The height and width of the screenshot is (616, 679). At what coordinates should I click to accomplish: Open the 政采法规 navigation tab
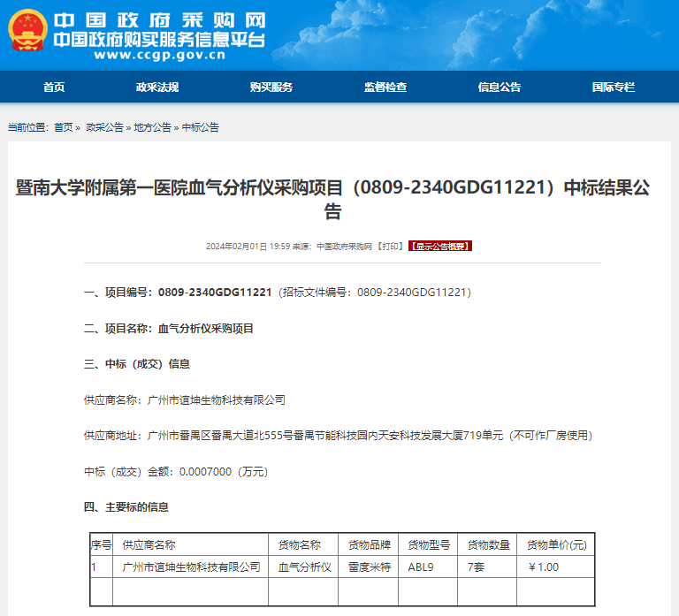157,87
